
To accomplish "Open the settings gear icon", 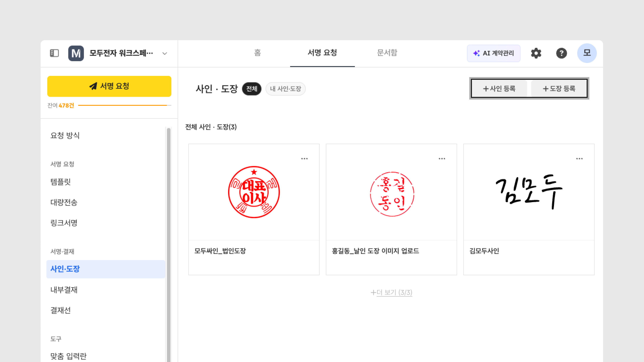I will point(536,53).
